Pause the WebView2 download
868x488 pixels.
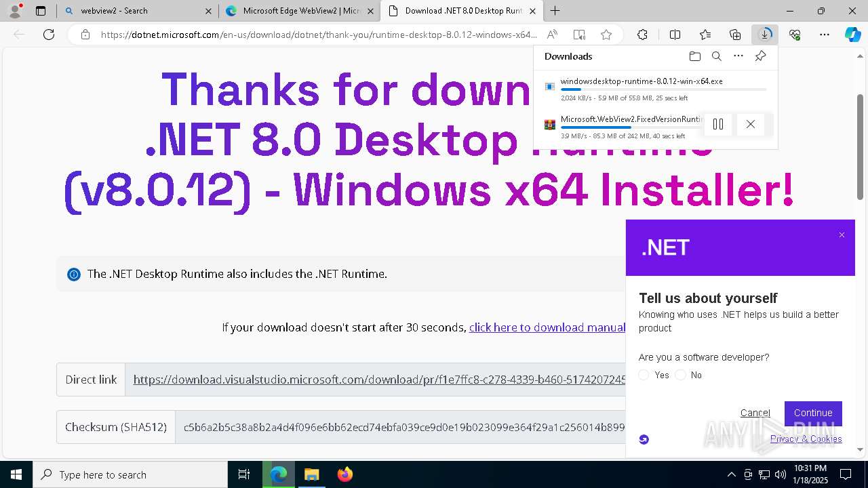click(x=718, y=124)
